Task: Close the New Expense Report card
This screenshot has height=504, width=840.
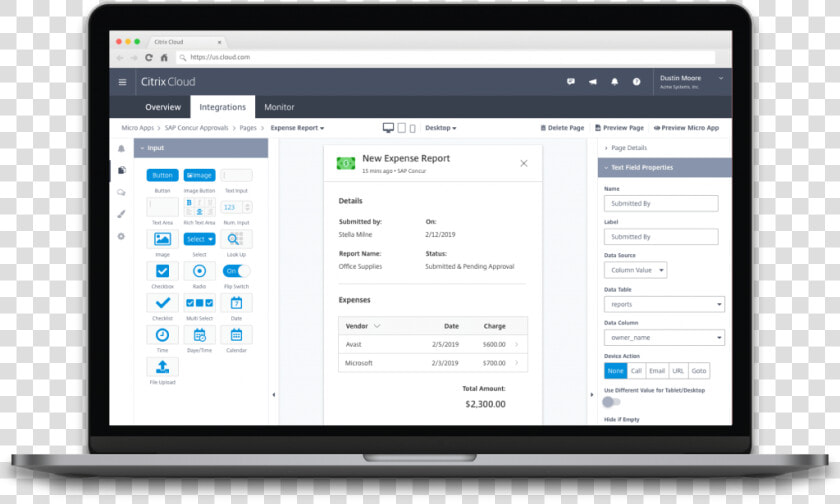Action: [x=524, y=163]
